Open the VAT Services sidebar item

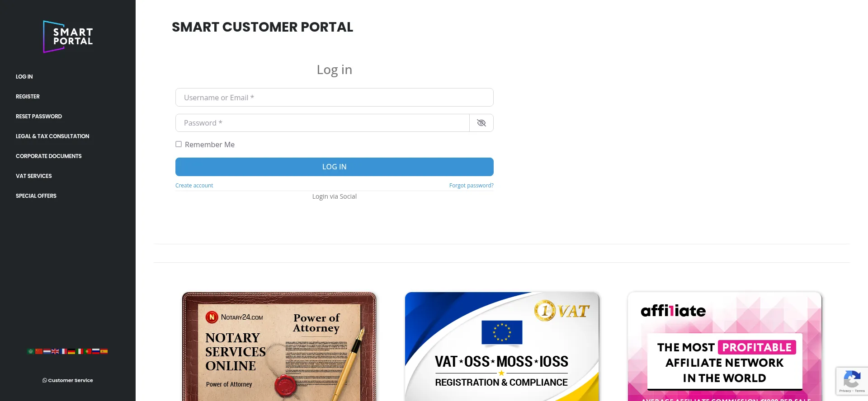(x=34, y=176)
